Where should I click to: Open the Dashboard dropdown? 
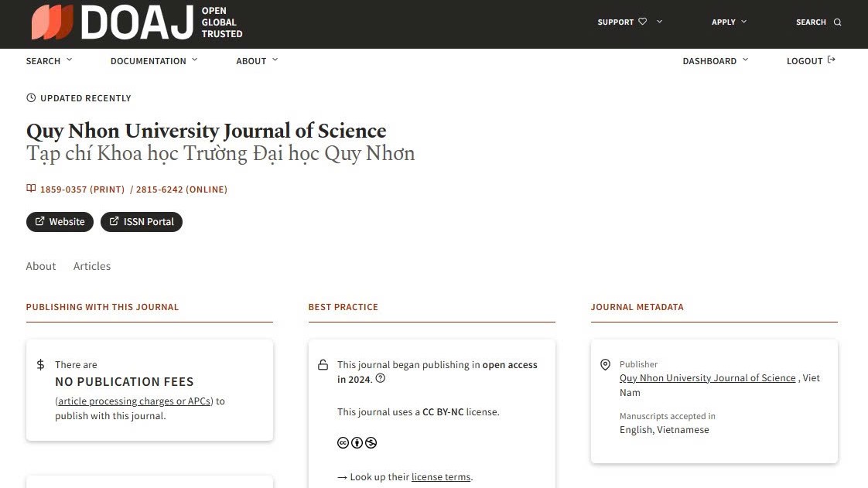pyautogui.click(x=715, y=61)
